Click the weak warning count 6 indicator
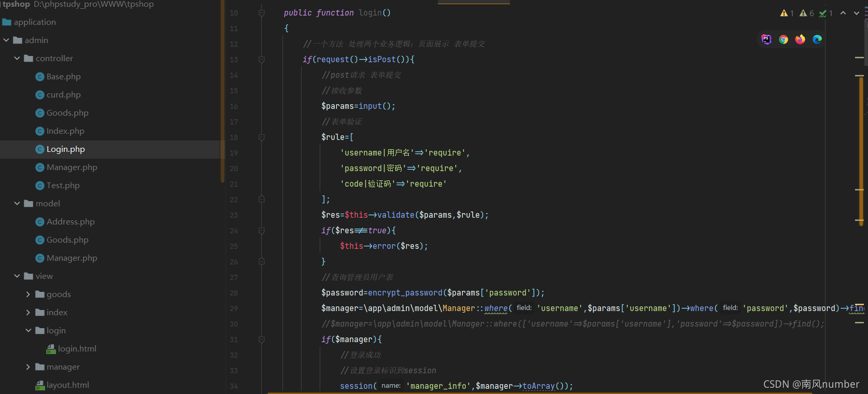This screenshot has width=868, height=394. [807, 13]
